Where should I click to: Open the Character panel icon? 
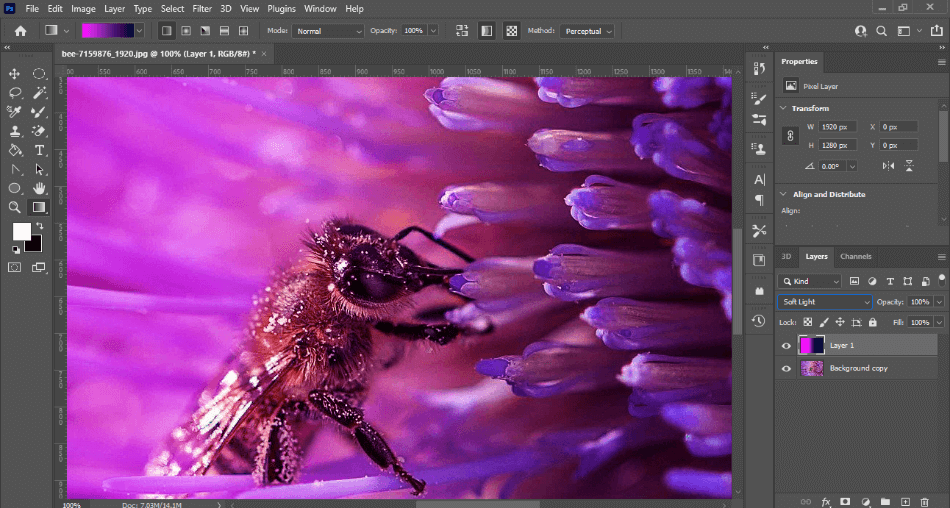click(759, 179)
